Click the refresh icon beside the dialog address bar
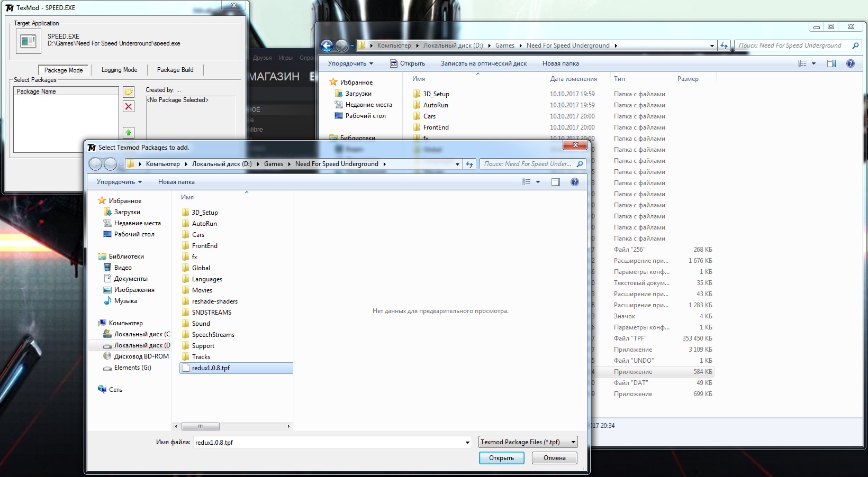 click(x=469, y=164)
